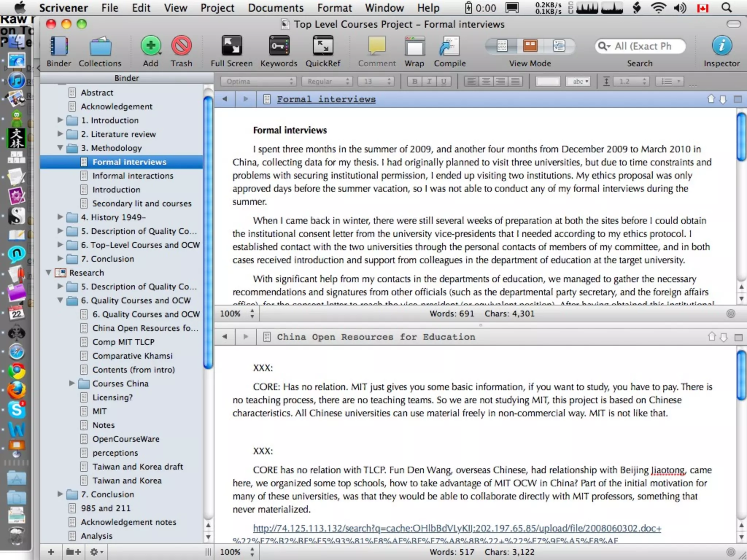Open the cached search hyperlink
Image resolution: width=747 pixels, height=560 pixels.
[x=457, y=528]
